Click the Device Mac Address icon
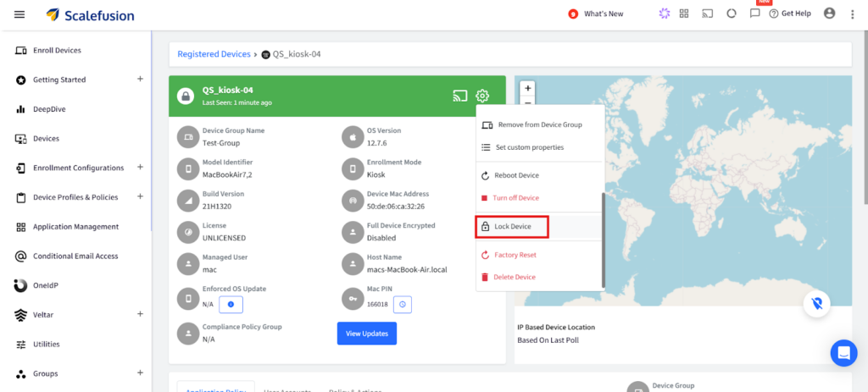 352,201
